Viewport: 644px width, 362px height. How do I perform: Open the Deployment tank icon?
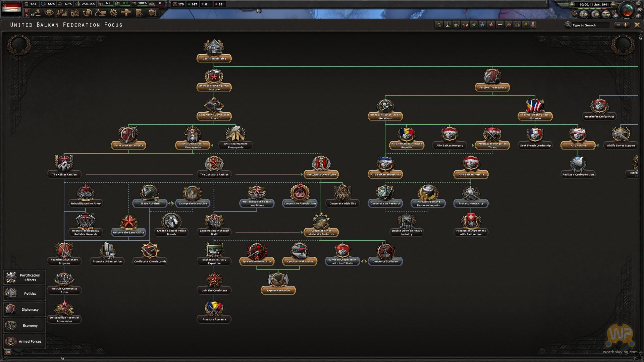click(x=126, y=13)
